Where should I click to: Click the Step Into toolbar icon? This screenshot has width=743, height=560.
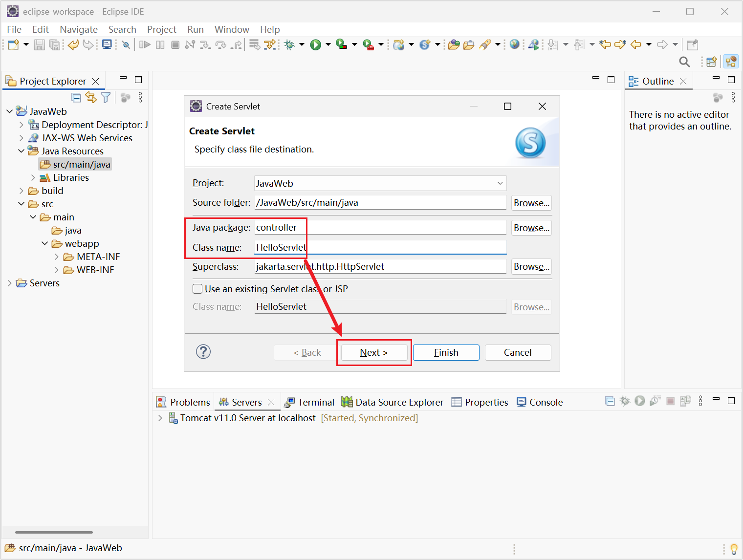[205, 45]
